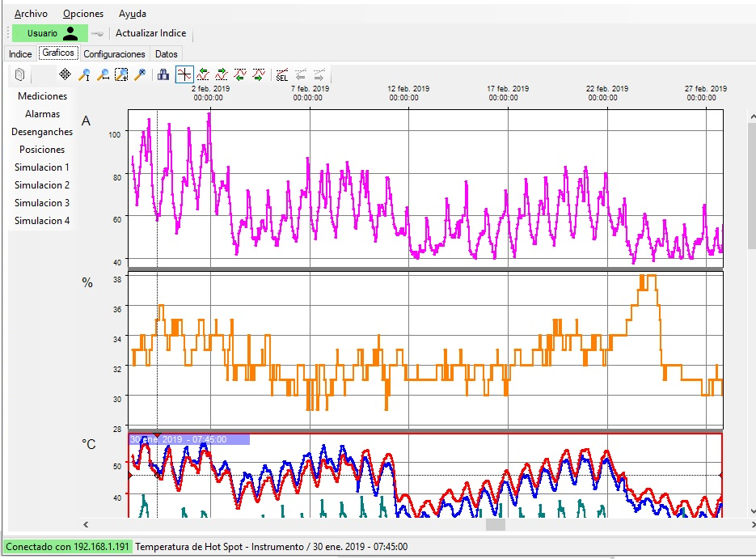Switch to the Datos tab

[167, 54]
